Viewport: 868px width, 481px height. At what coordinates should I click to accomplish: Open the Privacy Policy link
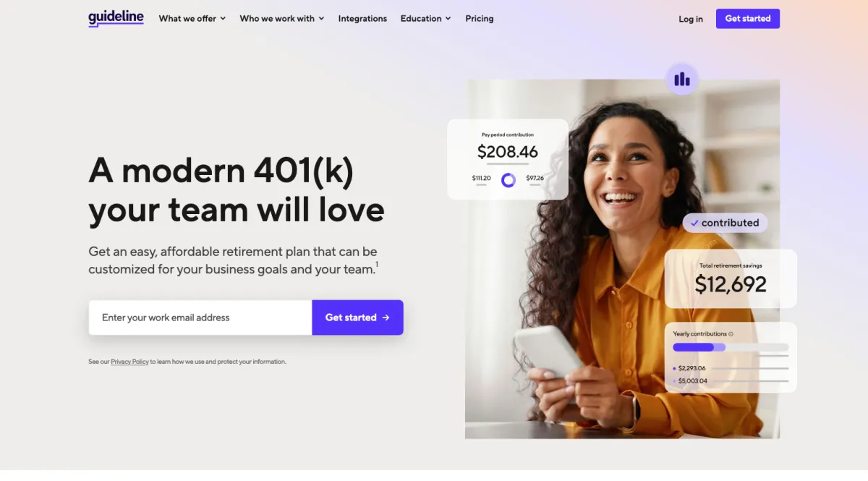pyautogui.click(x=129, y=362)
